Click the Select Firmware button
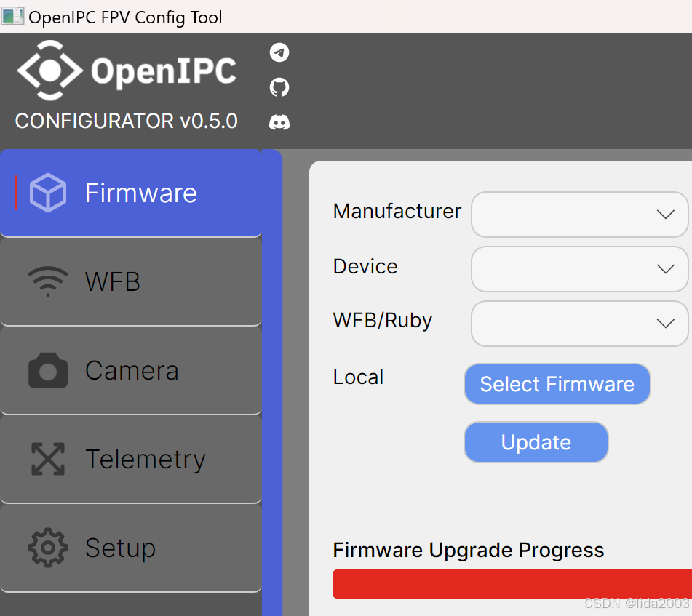The width and height of the screenshot is (692, 616). pyautogui.click(x=557, y=384)
